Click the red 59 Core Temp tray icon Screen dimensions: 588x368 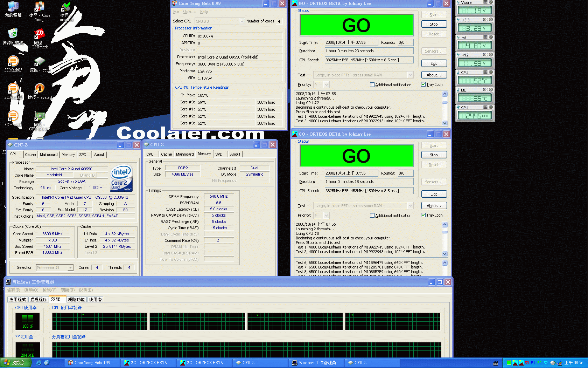coord(527,363)
